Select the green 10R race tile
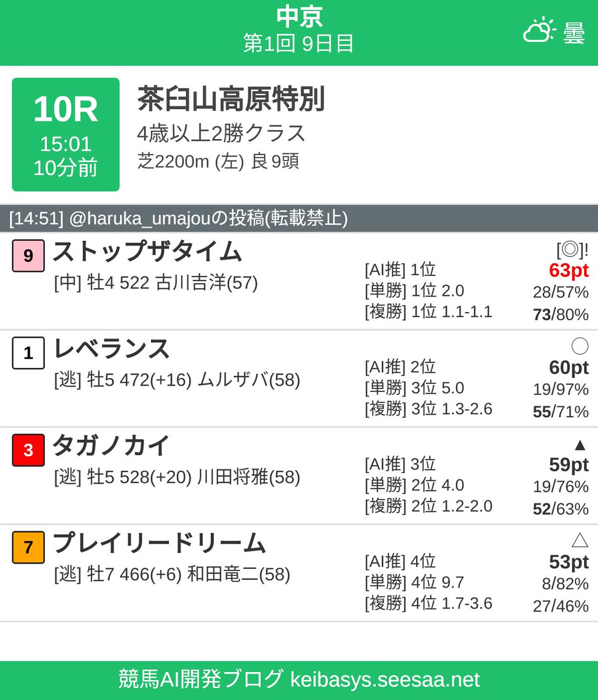The height and width of the screenshot is (700, 598). click(x=65, y=134)
